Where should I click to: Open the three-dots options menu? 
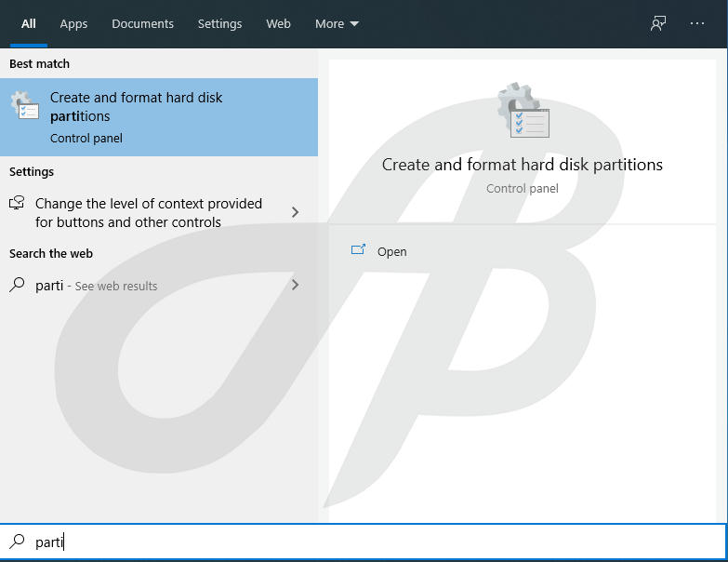pos(697,24)
